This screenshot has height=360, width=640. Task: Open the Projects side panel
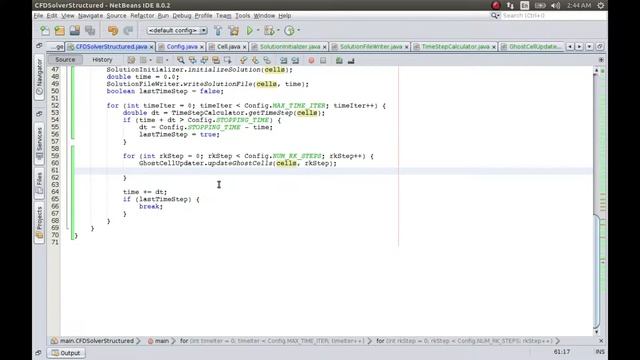click(x=39, y=223)
